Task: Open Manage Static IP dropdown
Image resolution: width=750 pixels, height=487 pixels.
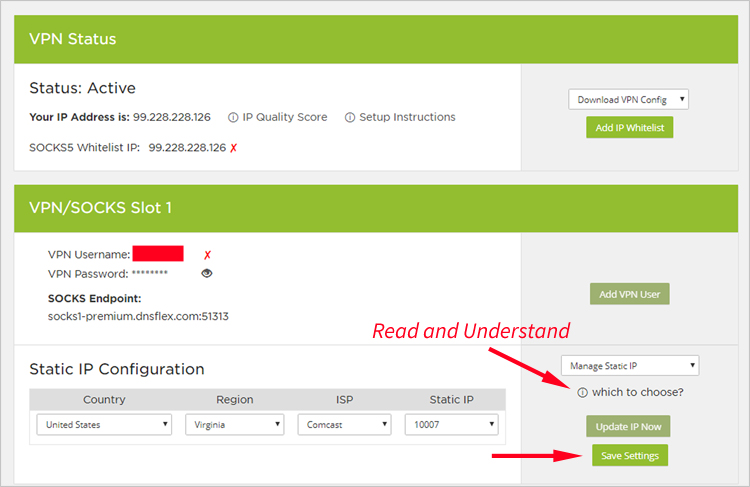Action: coord(630,365)
